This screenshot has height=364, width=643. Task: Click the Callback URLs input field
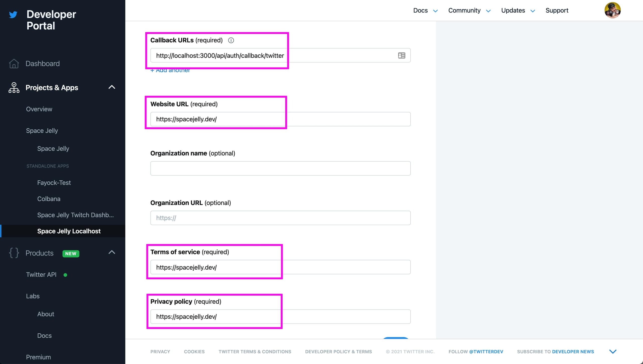(x=280, y=55)
